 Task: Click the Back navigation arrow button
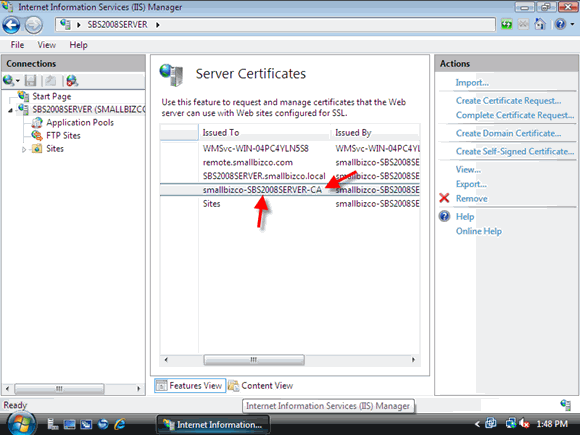[x=11, y=25]
